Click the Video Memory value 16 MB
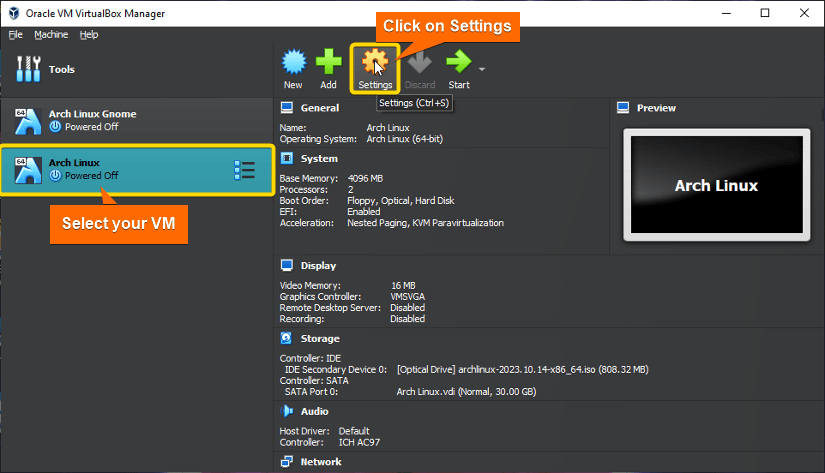This screenshot has width=825, height=473. (x=403, y=285)
